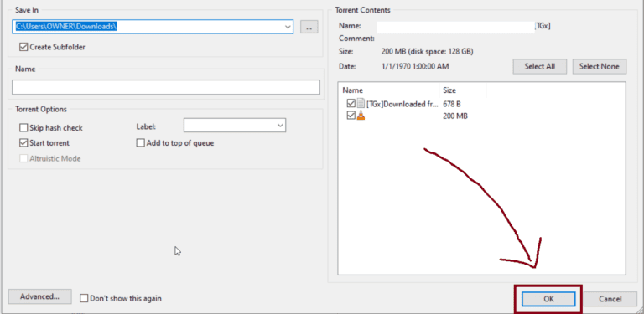Open folder browse button with ellipsis

coord(309,27)
